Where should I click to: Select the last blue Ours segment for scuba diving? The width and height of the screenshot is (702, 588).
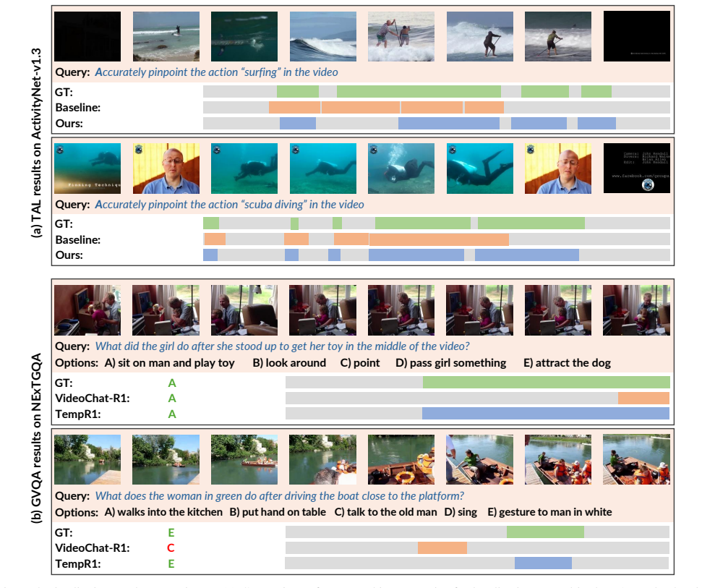(527, 255)
